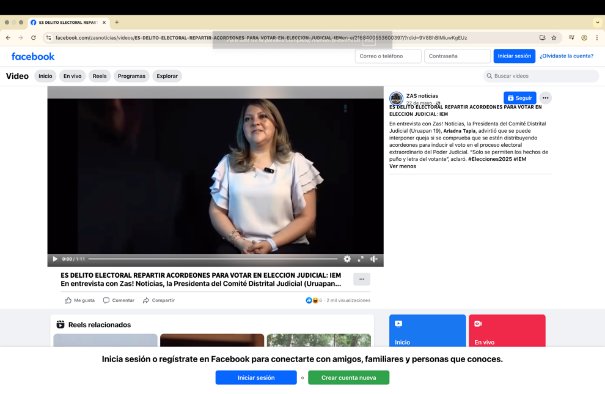Click the video title below the player

[x=201, y=275]
